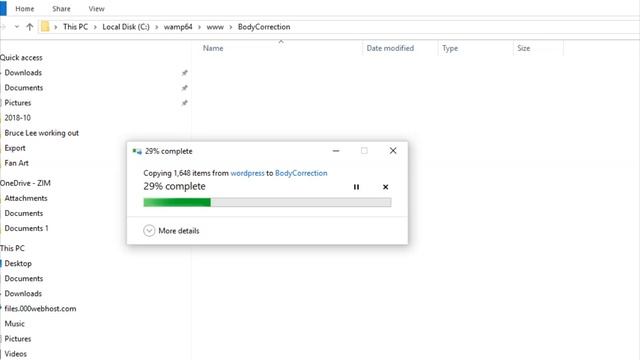Navigate to This PC in breadcrumb
Screen dimensions: 640x360
tap(76, 27)
